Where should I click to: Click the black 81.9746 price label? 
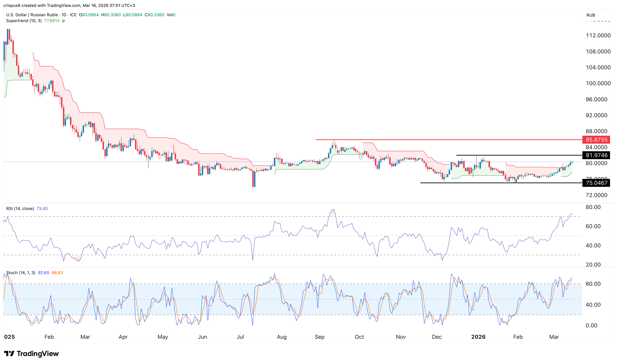click(x=596, y=155)
